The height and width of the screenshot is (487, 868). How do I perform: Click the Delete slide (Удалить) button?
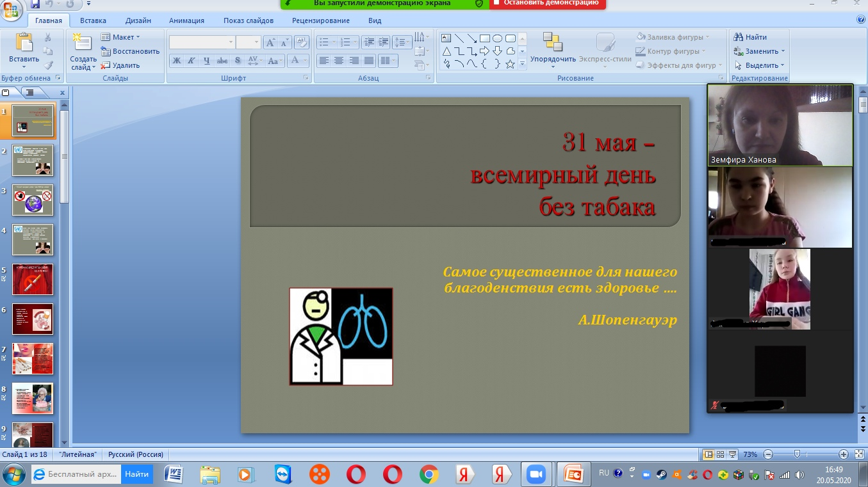120,65
